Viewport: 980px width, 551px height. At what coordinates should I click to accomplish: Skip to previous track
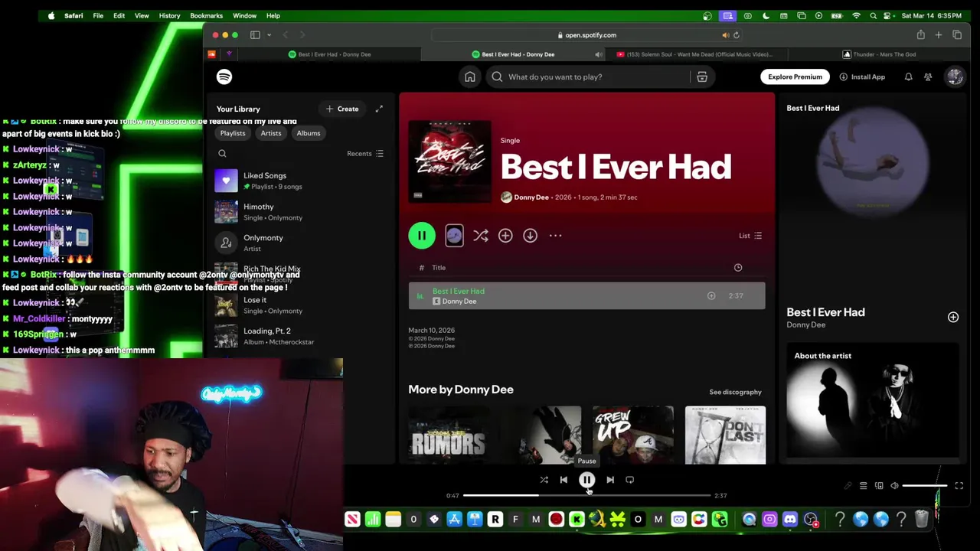(563, 480)
